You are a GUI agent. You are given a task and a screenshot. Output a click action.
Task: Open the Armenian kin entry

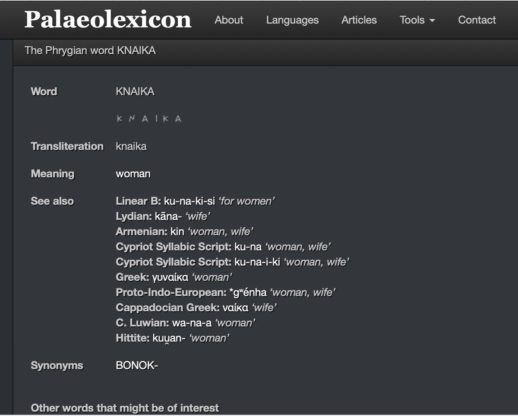click(177, 232)
